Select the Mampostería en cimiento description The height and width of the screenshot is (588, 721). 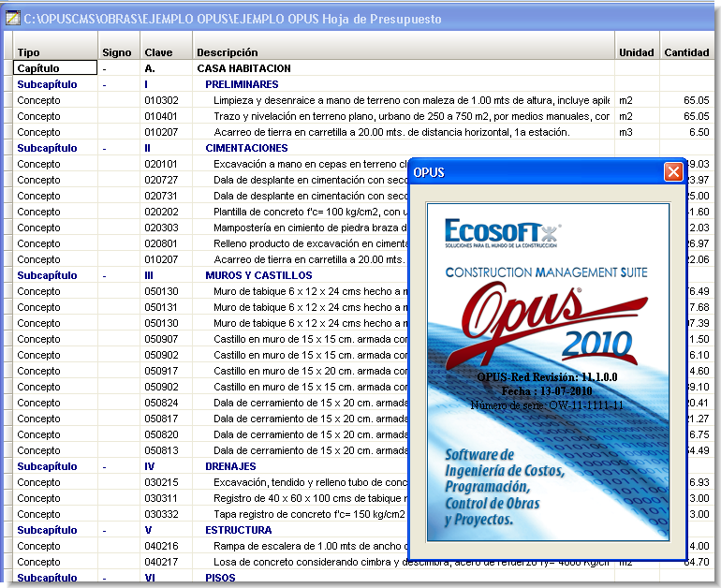310,228
